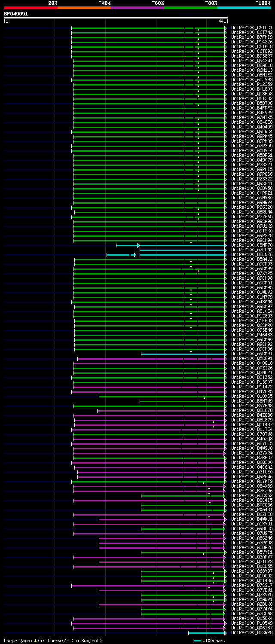
Task: Select the label UniRef100_Q943W1
Action: click(252, 61)
